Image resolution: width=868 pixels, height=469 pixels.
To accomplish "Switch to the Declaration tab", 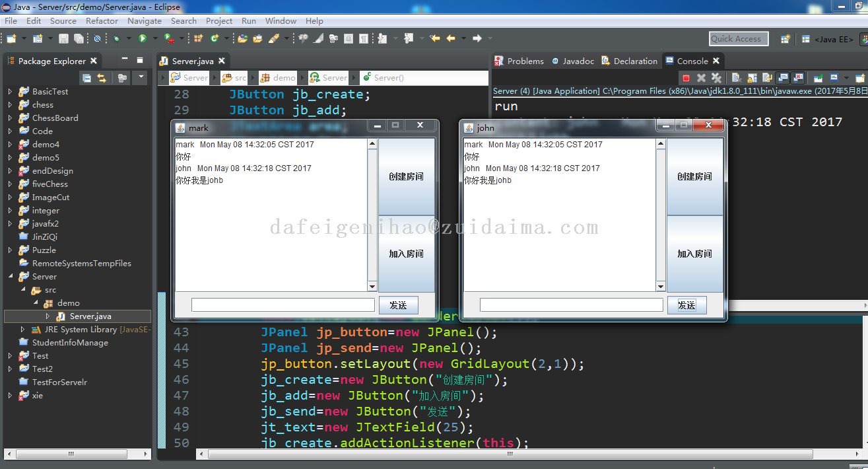I will click(629, 61).
